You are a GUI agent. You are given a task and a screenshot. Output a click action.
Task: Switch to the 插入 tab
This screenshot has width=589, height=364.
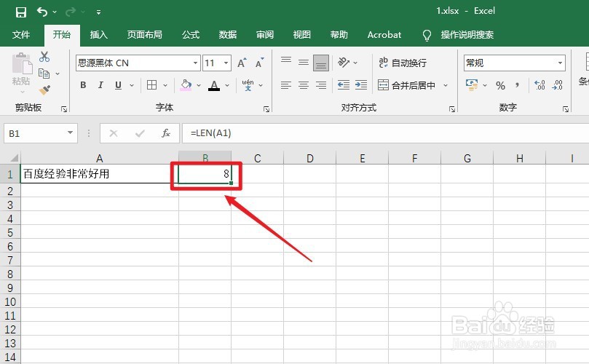click(x=99, y=35)
